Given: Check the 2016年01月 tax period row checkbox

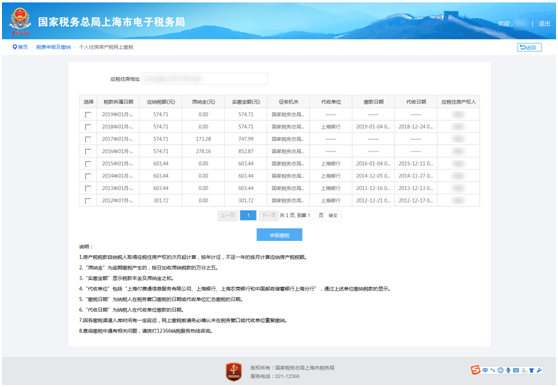Looking at the screenshot, I should click(88, 152).
